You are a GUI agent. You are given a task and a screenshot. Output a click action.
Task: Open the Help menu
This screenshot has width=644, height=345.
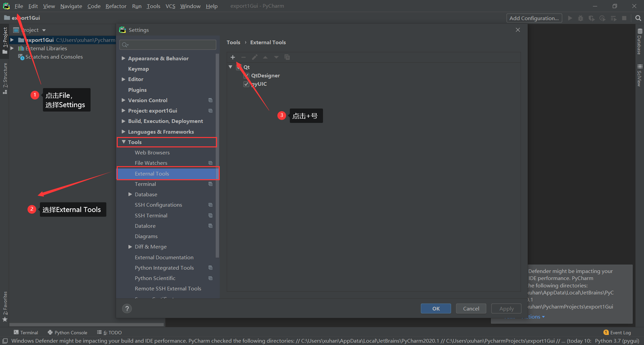coord(212,6)
